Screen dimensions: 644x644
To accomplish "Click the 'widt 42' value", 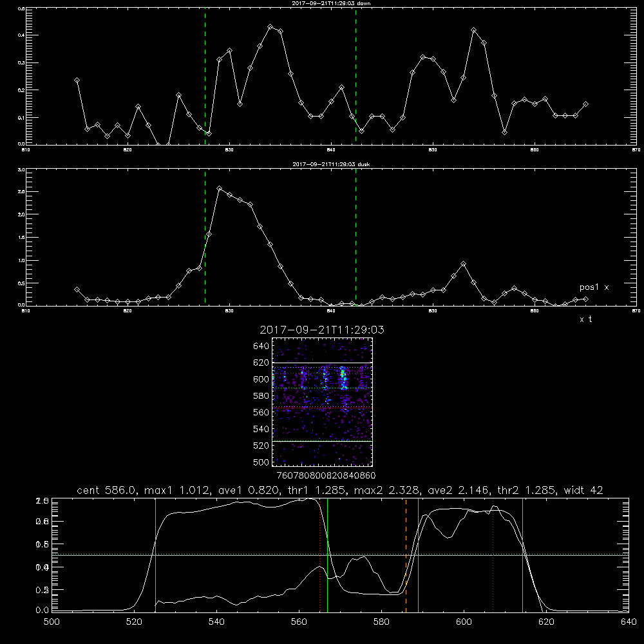I will tap(583, 490).
